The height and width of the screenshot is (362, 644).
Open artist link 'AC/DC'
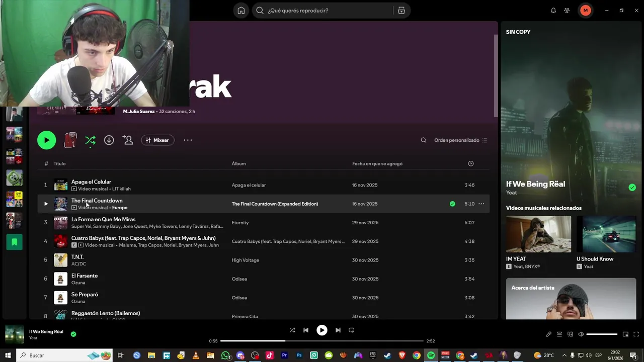(x=78, y=264)
